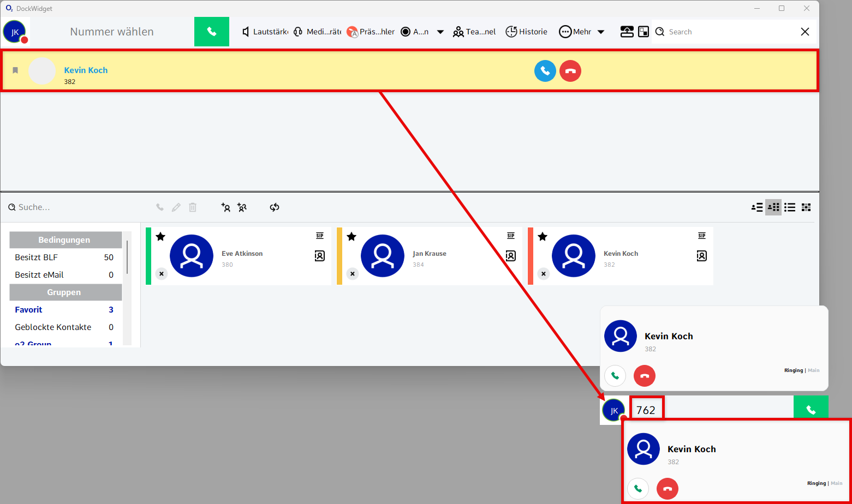Open Jan Krause's contact card icon

coord(510,255)
